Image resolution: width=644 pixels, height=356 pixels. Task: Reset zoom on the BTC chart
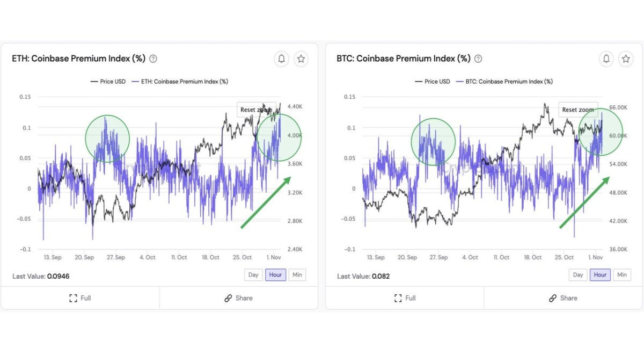click(x=578, y=110)
